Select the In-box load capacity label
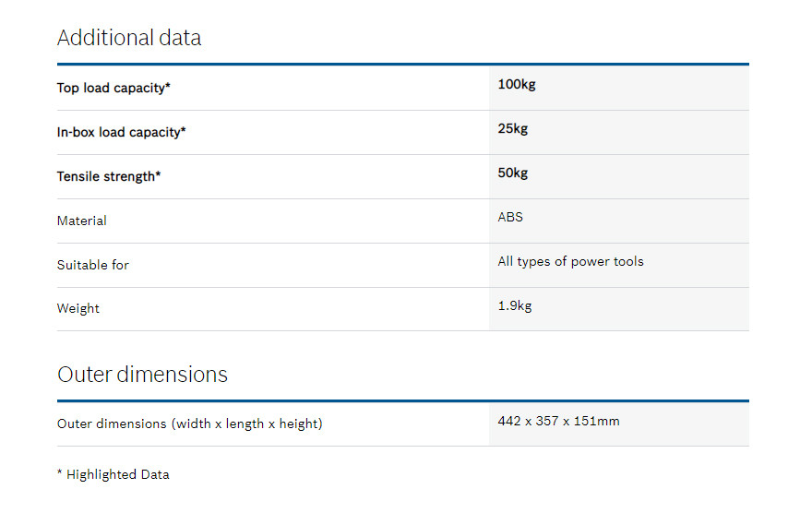 (x=121, y=132)
